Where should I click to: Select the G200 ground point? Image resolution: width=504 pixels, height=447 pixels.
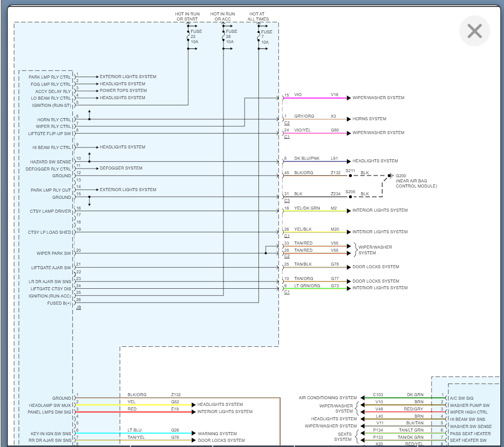click(389, 176)
